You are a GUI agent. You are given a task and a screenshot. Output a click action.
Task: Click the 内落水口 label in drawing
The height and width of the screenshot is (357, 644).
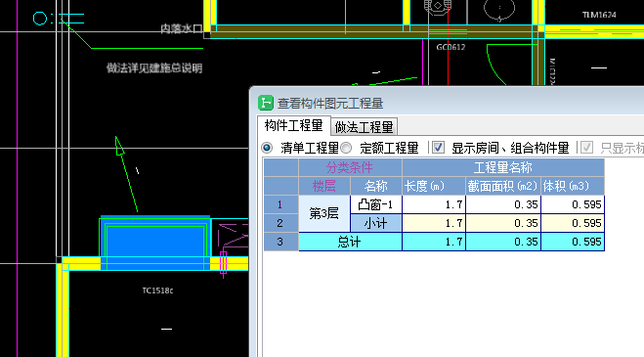(181, 28)
